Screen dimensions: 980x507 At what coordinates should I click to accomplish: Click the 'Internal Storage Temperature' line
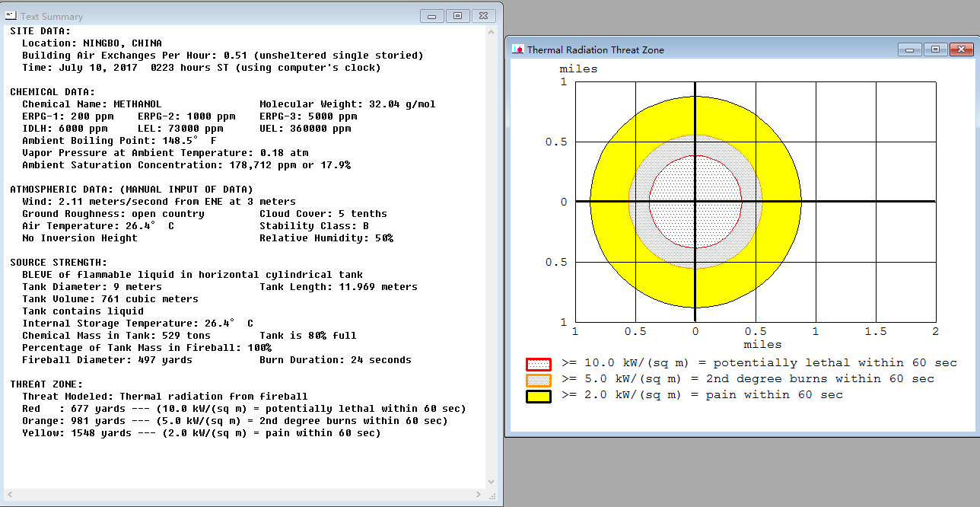138,324
